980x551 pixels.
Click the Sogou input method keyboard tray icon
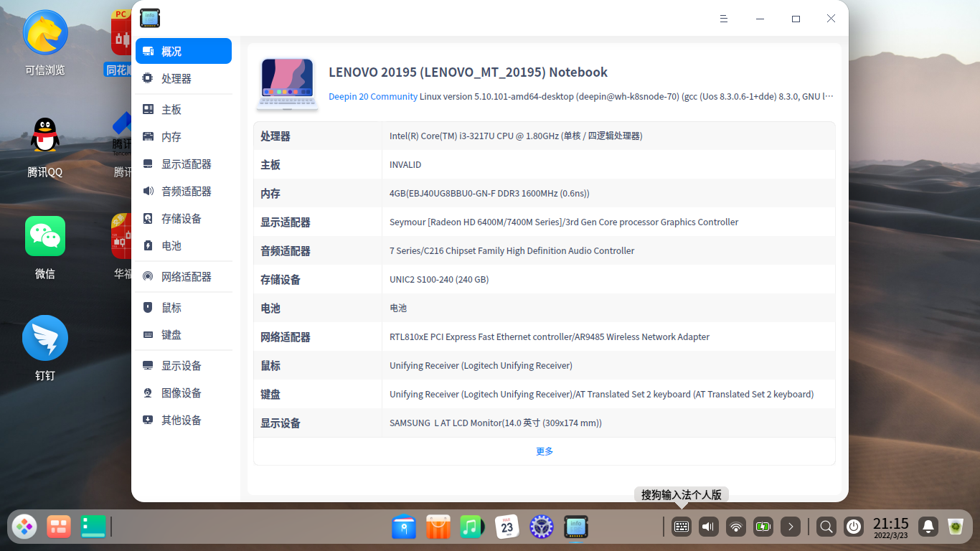[x=682, y=527]
